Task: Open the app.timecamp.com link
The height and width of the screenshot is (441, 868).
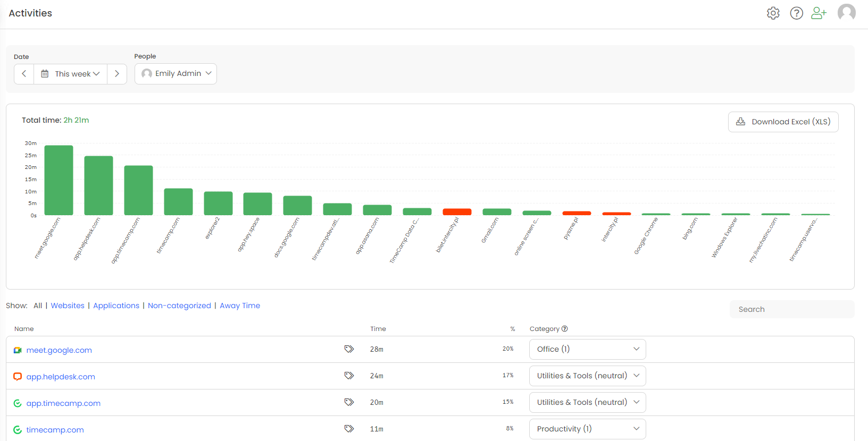Action: 63,403
